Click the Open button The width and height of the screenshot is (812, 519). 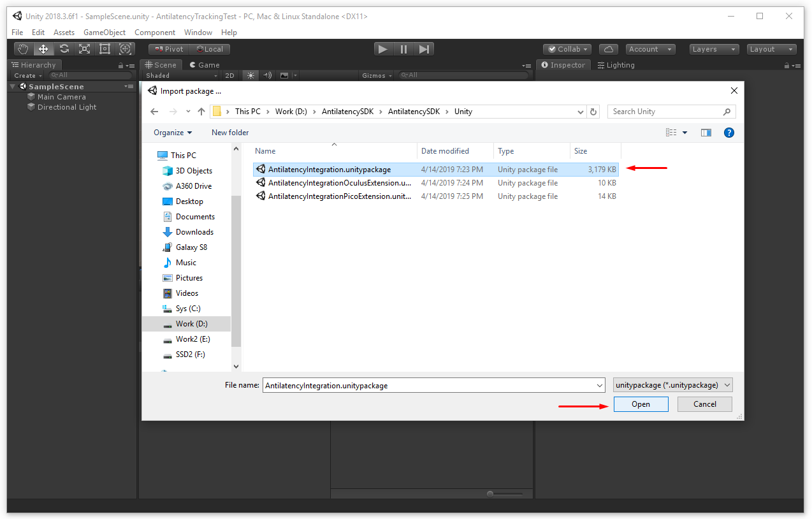[641, 404]
